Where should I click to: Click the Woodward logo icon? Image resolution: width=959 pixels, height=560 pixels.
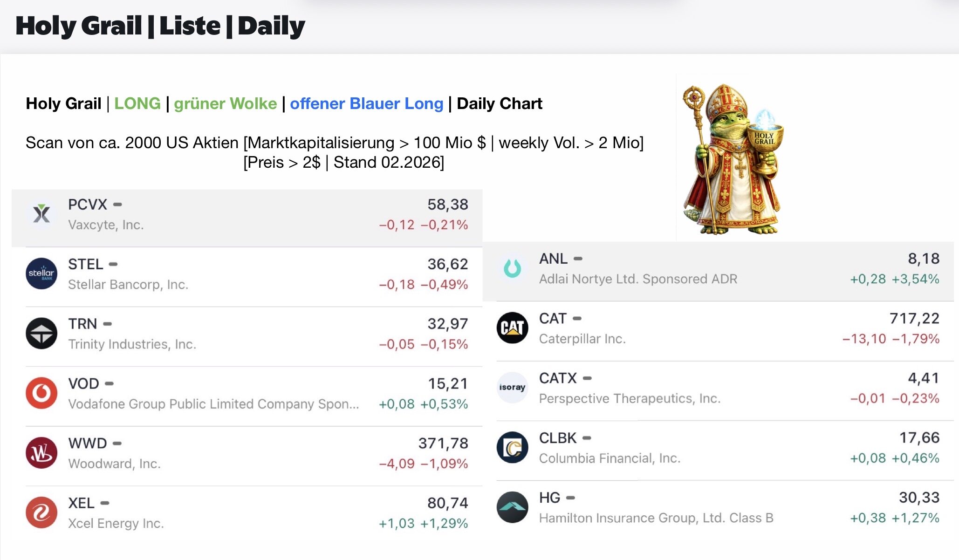(41, 452)
